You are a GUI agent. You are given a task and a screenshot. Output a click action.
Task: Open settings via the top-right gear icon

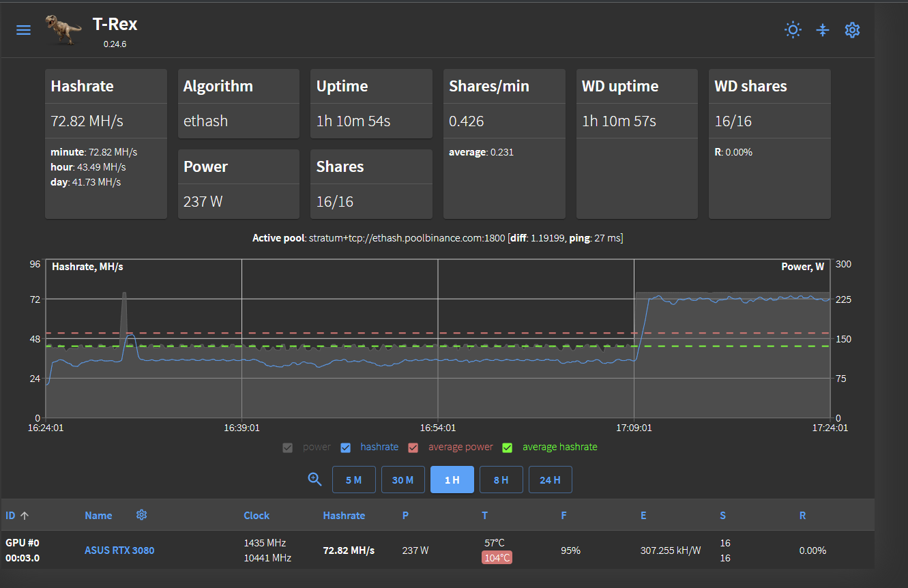pos(852,30)
